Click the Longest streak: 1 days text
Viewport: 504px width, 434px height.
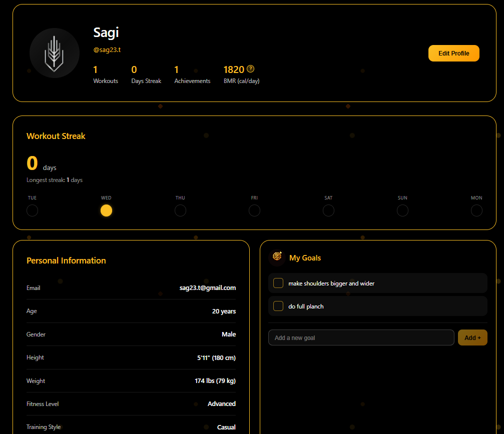click(55, 180)
